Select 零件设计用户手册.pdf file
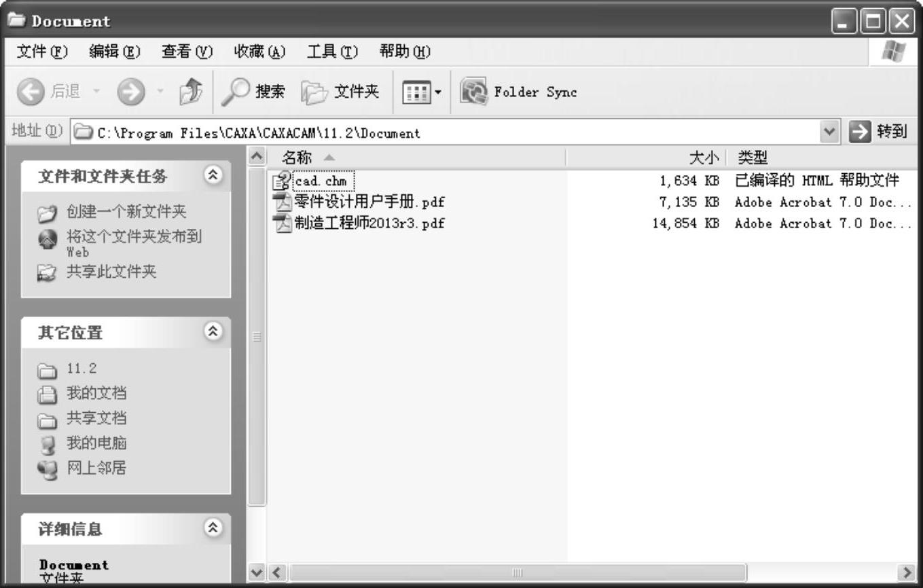This screenshot has height=588, width=923. pyautogui.click(x=369, y=202)
